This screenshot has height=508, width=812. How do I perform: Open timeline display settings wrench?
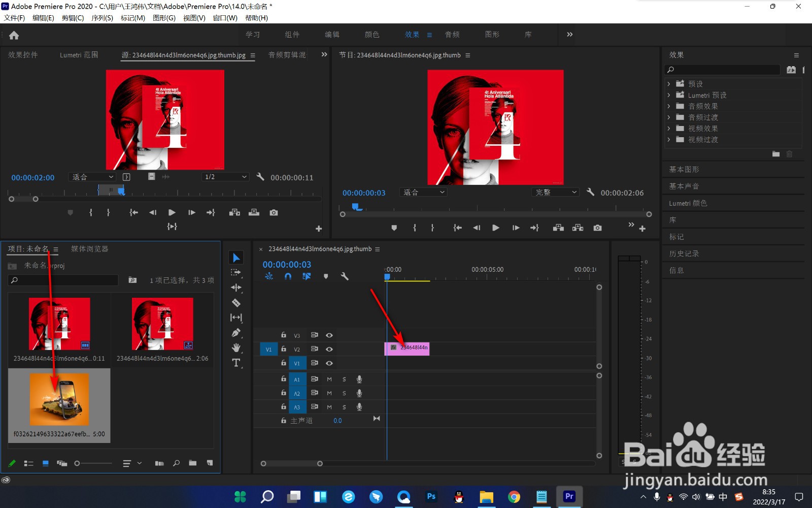(345, 276)
